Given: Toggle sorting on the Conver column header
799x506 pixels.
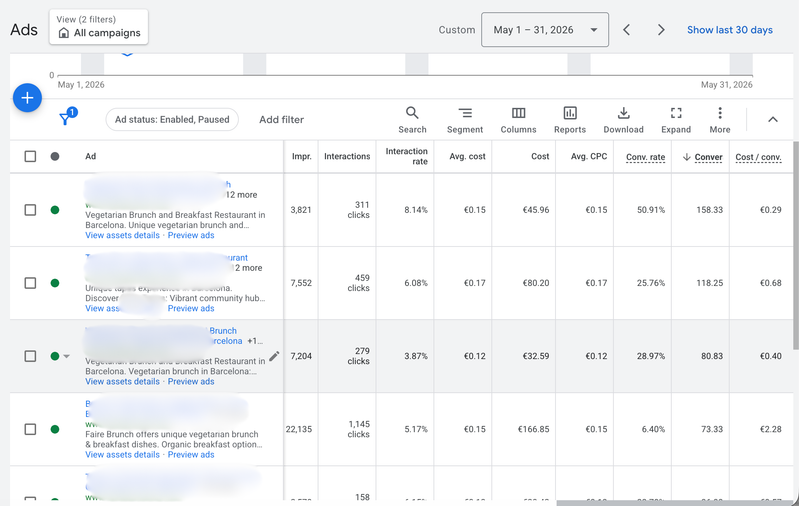Looking at the screenshot, I should [x=703, y=157].
